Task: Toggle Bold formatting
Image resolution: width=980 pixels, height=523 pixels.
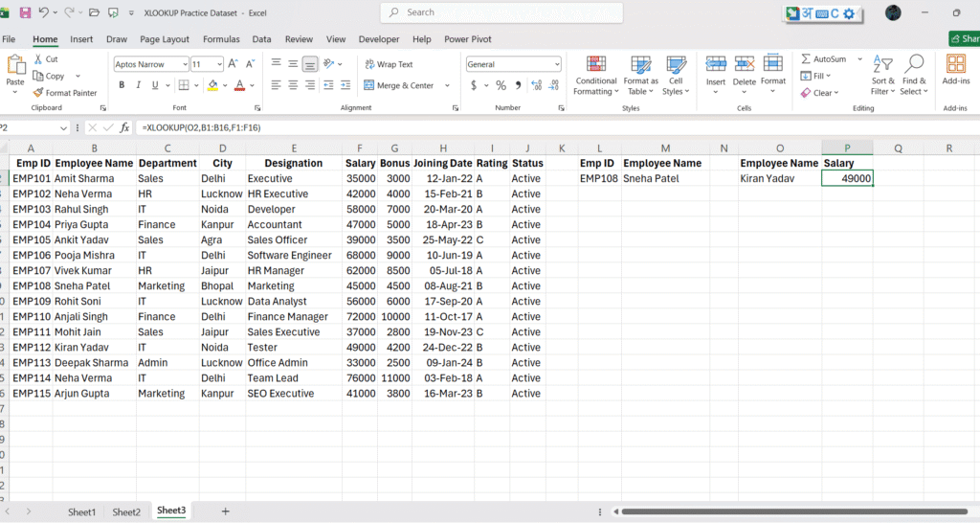Action: (x=122, y=85)
